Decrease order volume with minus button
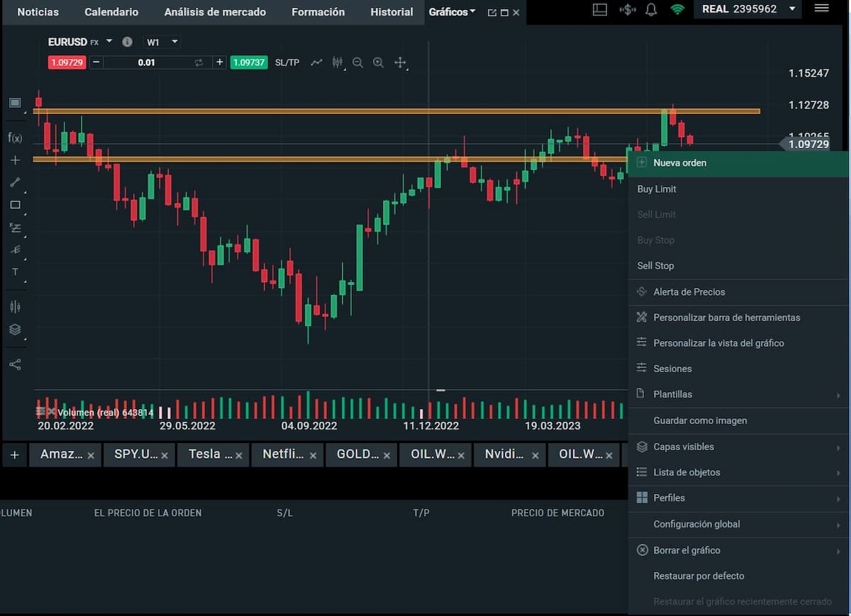The height and width of the screenshot is (616, 851). click(96, 62)
